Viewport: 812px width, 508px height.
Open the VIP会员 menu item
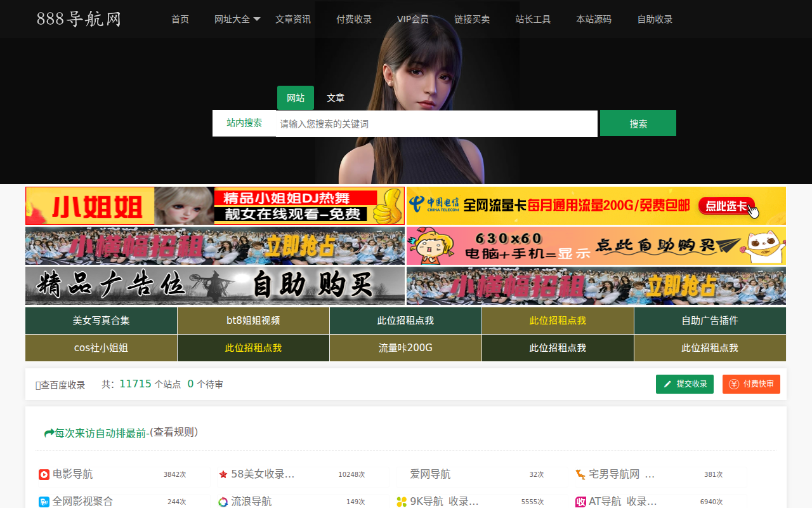point(413,19)
